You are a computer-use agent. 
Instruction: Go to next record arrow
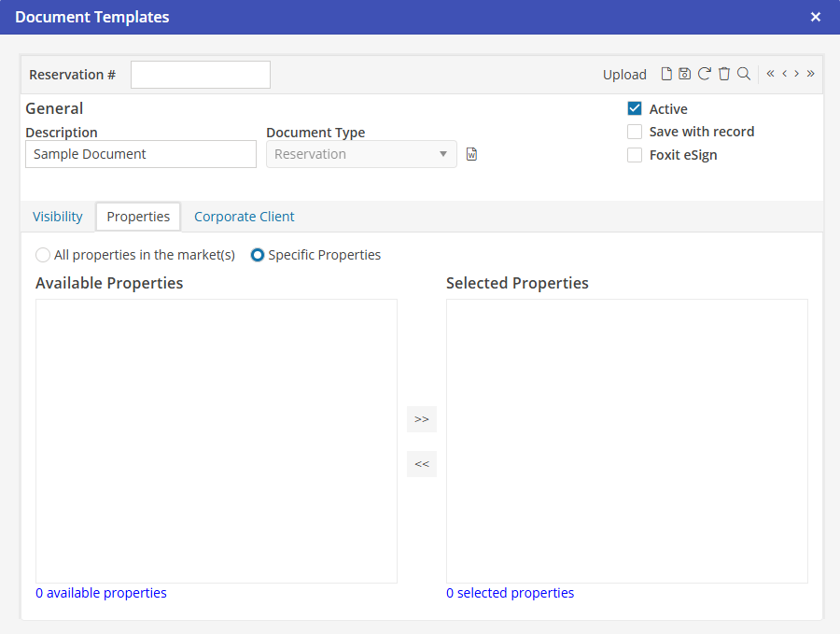796,74
